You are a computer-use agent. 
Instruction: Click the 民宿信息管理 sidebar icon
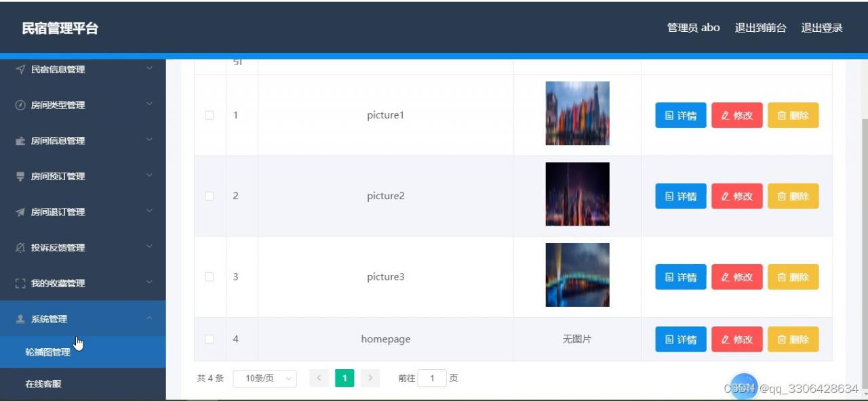pos(20,69)
